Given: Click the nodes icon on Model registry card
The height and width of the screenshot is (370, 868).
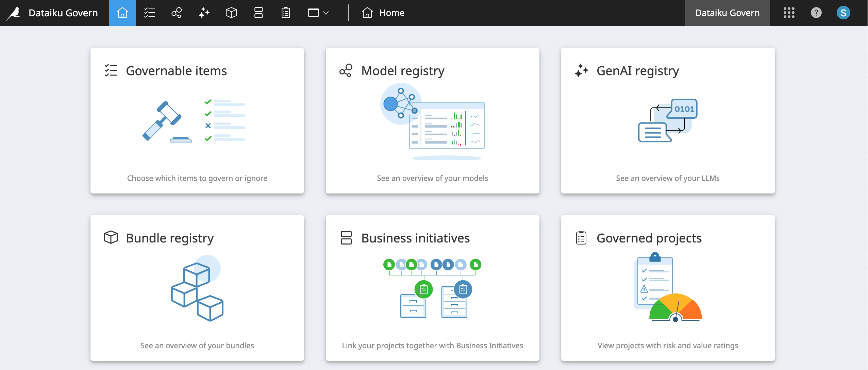Looking at the screenshot, I should click(346, 70).
